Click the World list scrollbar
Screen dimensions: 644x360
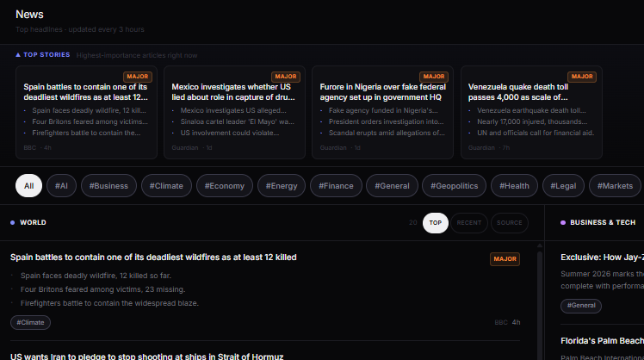click(x=540, y=304)
